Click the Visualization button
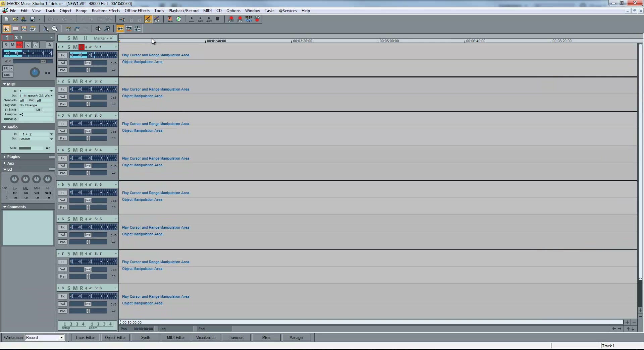Image resolution: width=644 pixels, height=350 pixels. (206, 338)
